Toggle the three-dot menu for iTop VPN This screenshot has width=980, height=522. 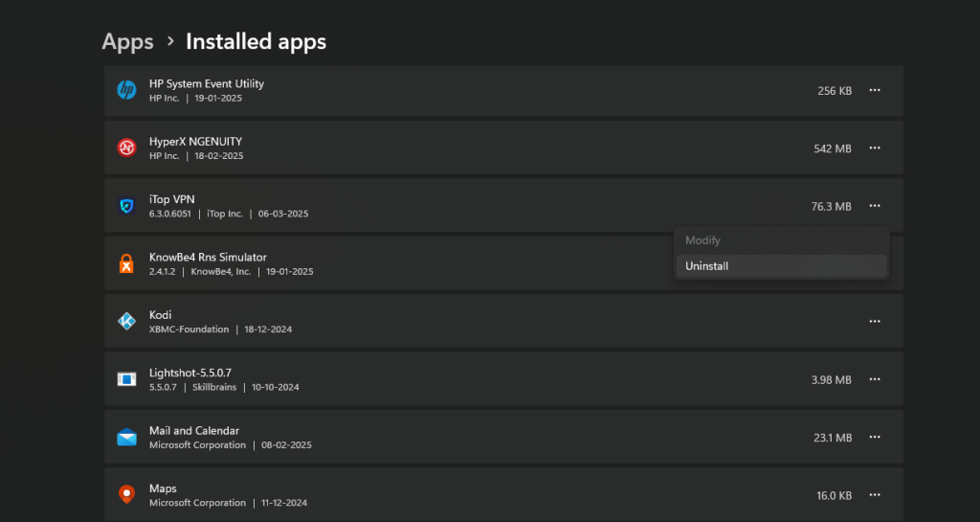coord(874,206)
